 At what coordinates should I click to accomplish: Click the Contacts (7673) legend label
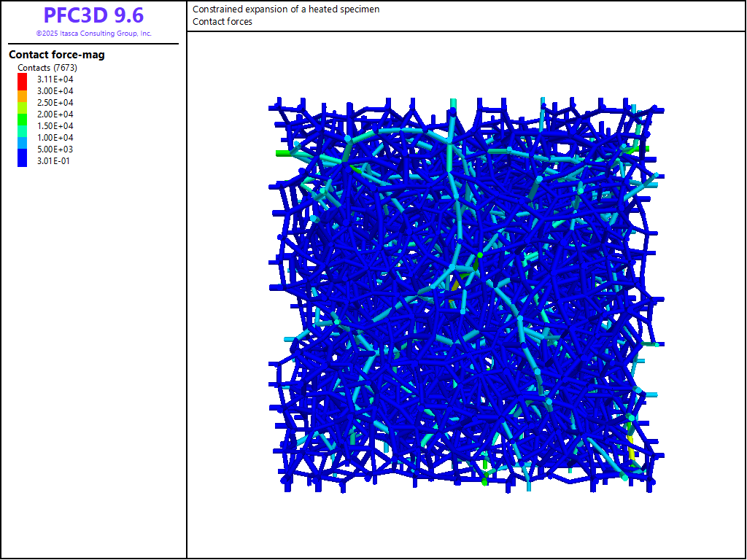47,68
